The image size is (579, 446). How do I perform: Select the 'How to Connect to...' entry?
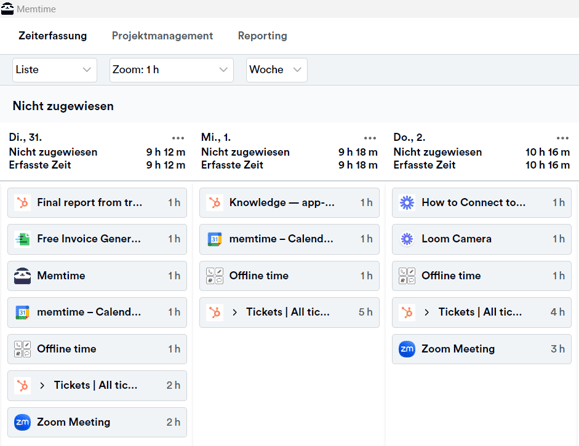[482, 203]
